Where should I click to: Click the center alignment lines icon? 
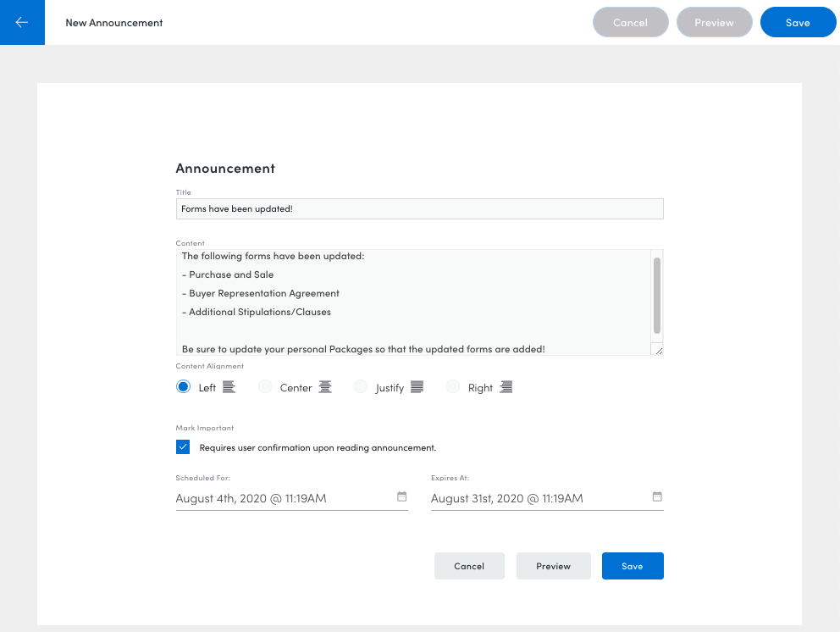pyautogui.click(x=325, y=387)
